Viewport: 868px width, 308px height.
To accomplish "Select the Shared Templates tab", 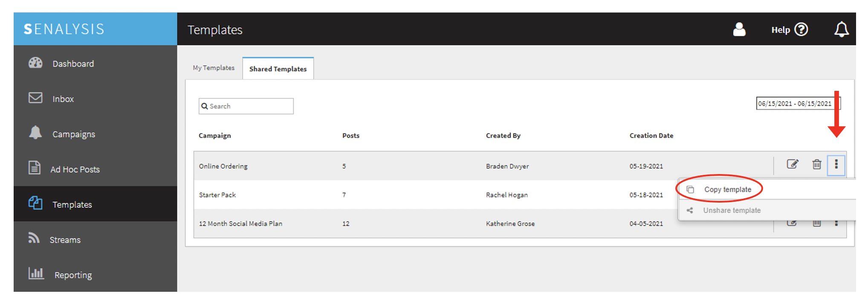I will point(278,69).
